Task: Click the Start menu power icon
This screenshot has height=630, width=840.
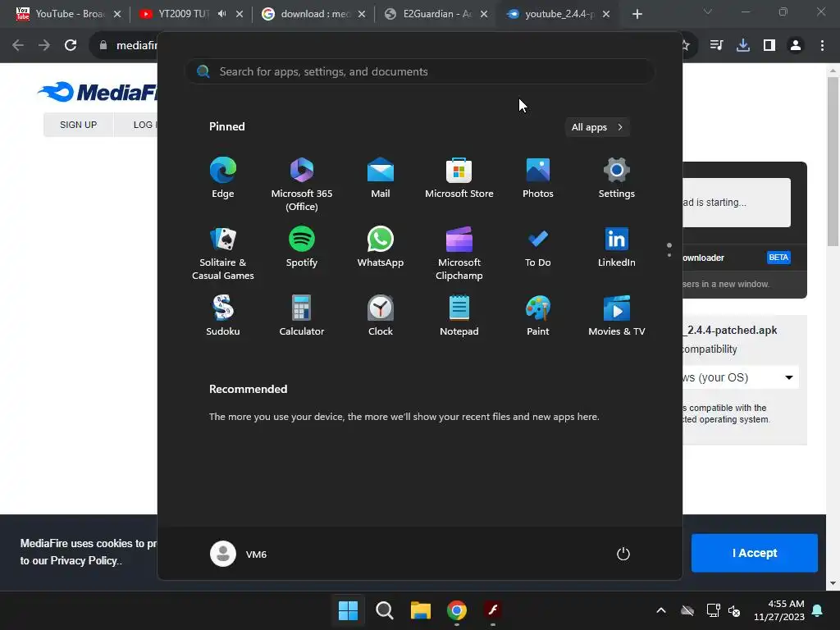Action: [x=623, y=554]
